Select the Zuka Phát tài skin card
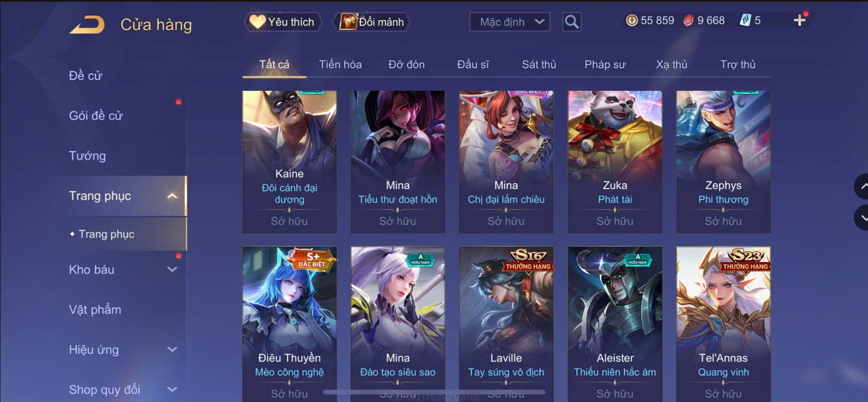 click(x=615, y=162)
